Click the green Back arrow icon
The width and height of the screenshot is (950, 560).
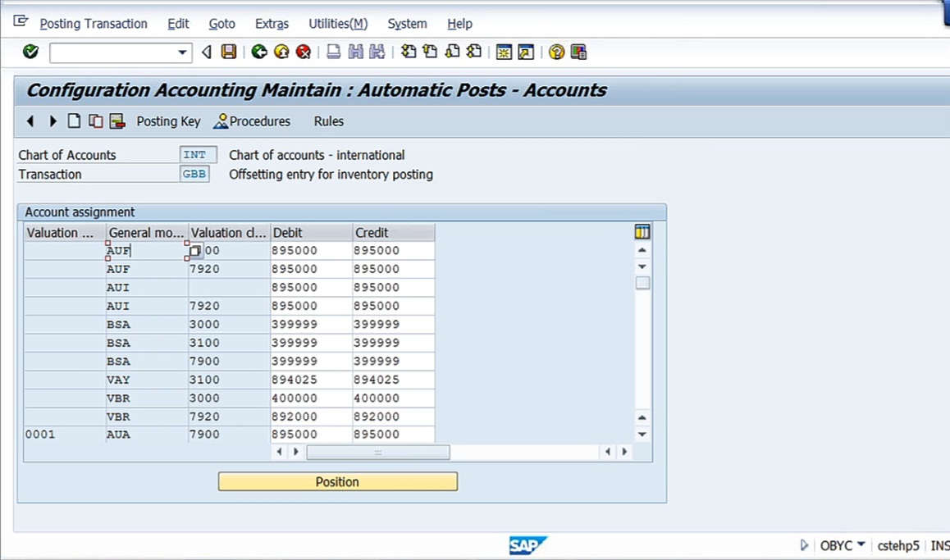(x=259, y=52)
